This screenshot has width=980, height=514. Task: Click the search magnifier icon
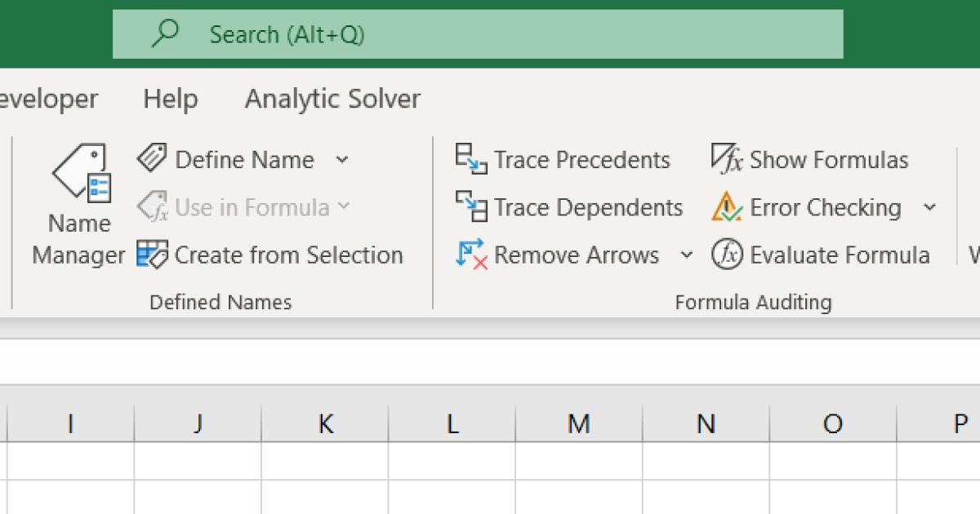166,34
